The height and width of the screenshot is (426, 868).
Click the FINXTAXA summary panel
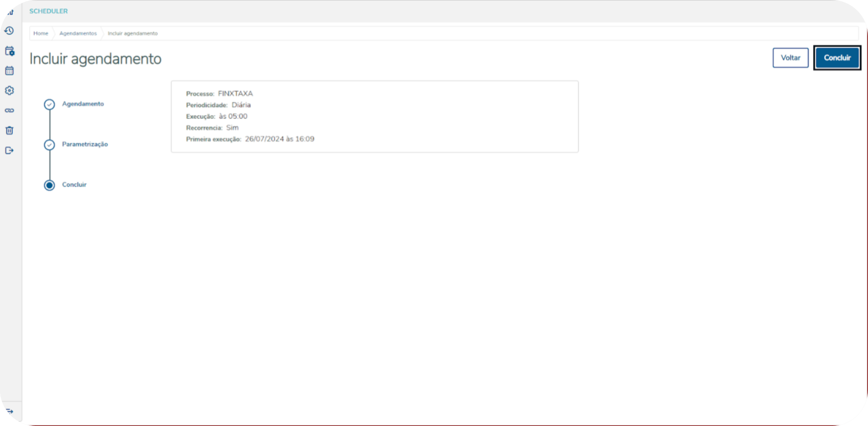click(x=375, y=116)
